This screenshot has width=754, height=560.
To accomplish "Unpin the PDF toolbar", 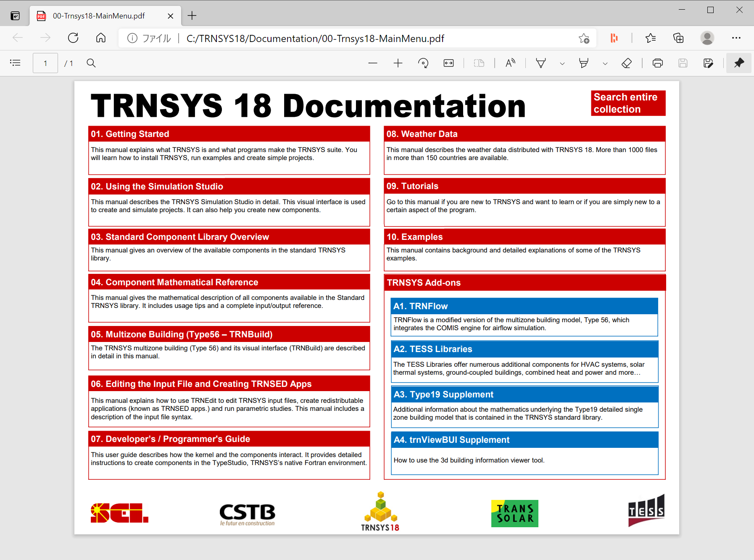I will [x=739, y=63].
